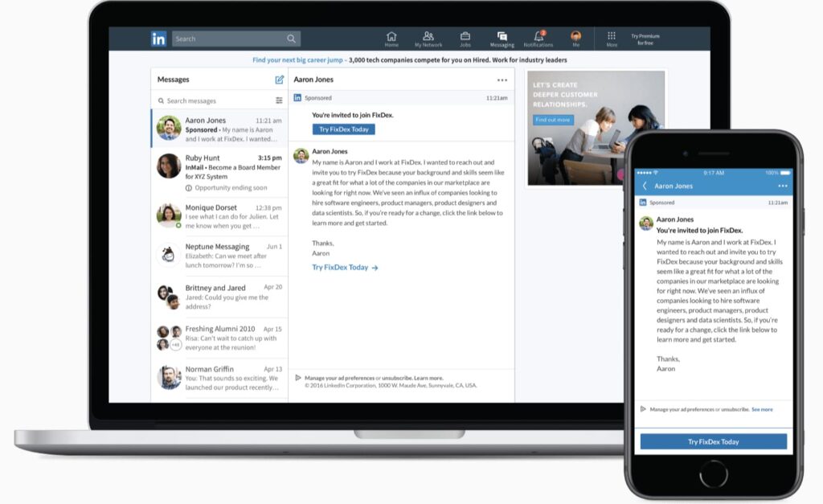Image resolution: width=823 pixels, height=504 pixels.
Task: Click the top LinkedIn Search box
Action: tap(236, 39)
